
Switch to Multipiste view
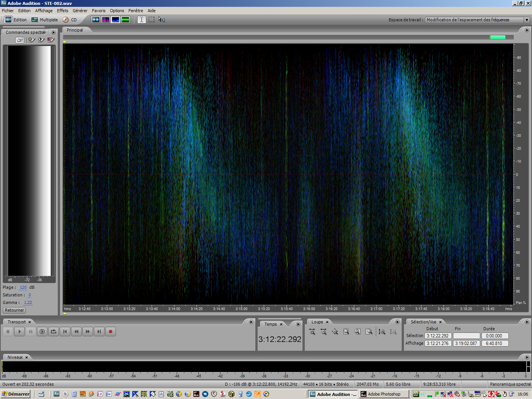(45, 20)
